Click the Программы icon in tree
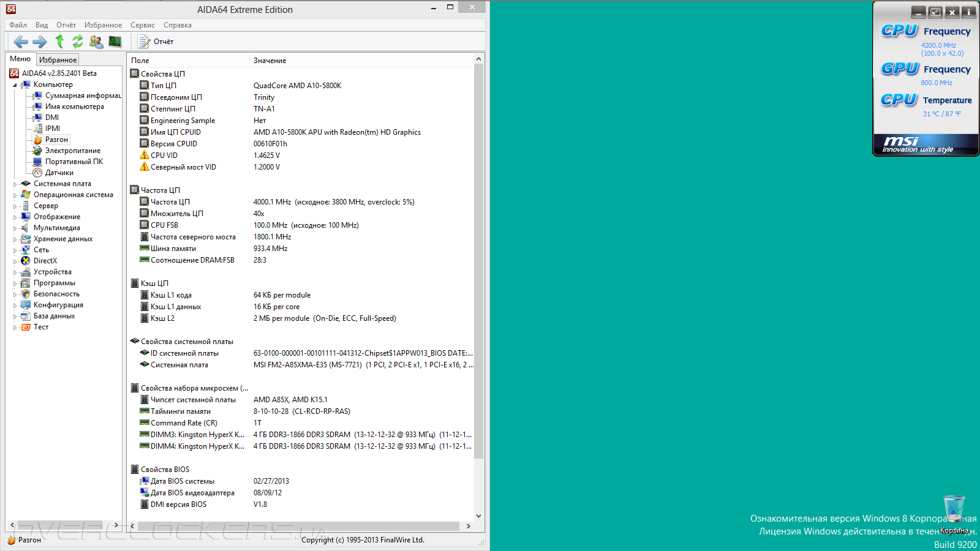 pyautogui.click(x=26, y=283)
